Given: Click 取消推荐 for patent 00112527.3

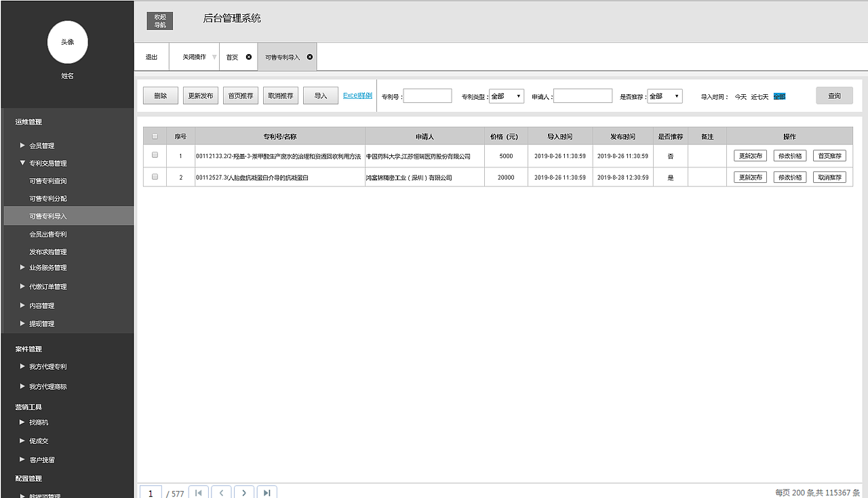Looking at the screenshot, I should point(829,178).
